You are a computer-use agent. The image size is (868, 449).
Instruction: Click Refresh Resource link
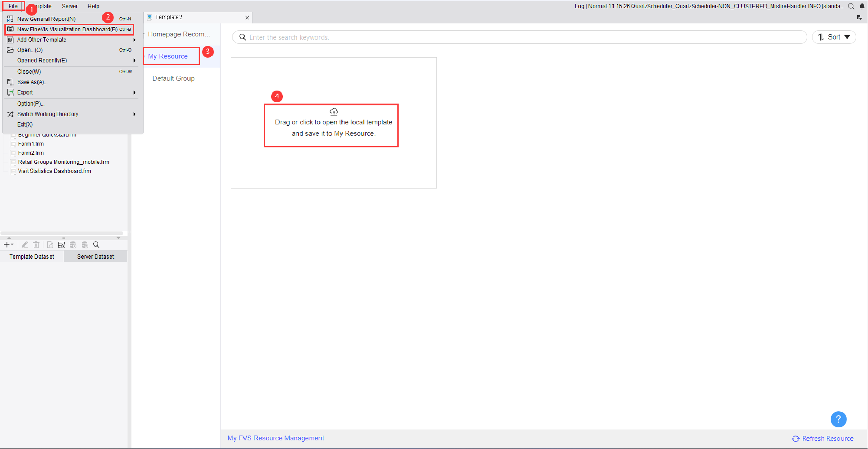[822, 439]
